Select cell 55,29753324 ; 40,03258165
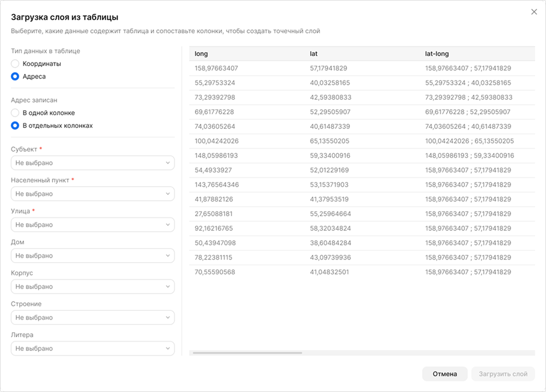This screenshot has height=392, width=546. tap(468, 83)
